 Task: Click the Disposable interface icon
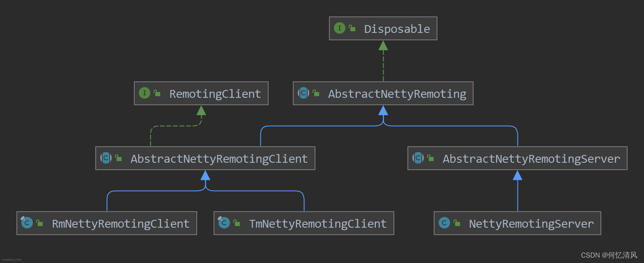click(339, 28)
